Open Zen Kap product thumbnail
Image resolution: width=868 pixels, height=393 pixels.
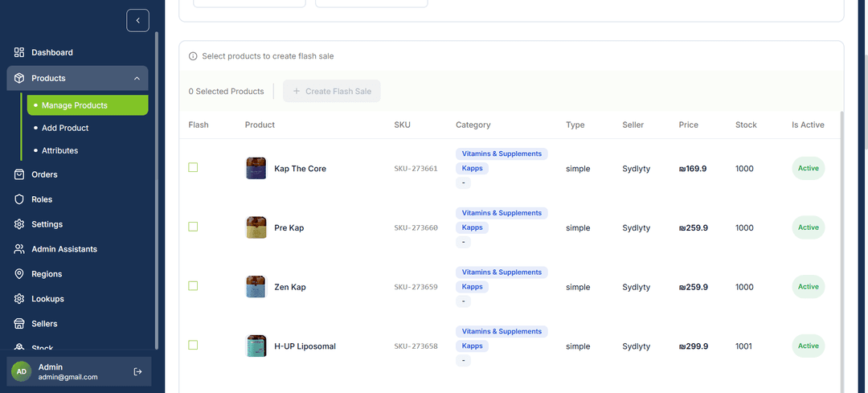pos(256,287)
